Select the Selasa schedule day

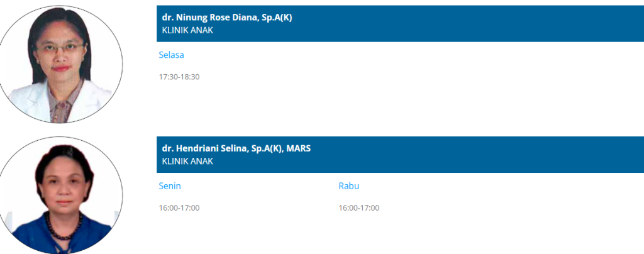(171, 55)
